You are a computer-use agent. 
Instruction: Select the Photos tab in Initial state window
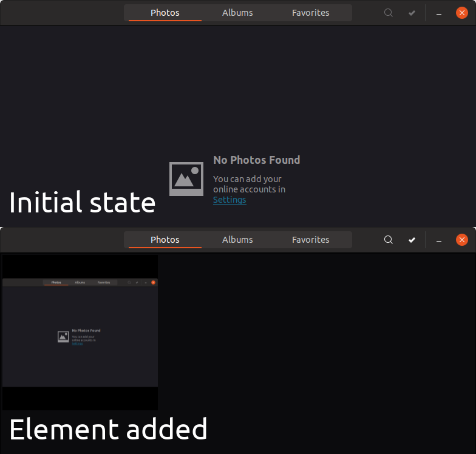coord(165,13)
